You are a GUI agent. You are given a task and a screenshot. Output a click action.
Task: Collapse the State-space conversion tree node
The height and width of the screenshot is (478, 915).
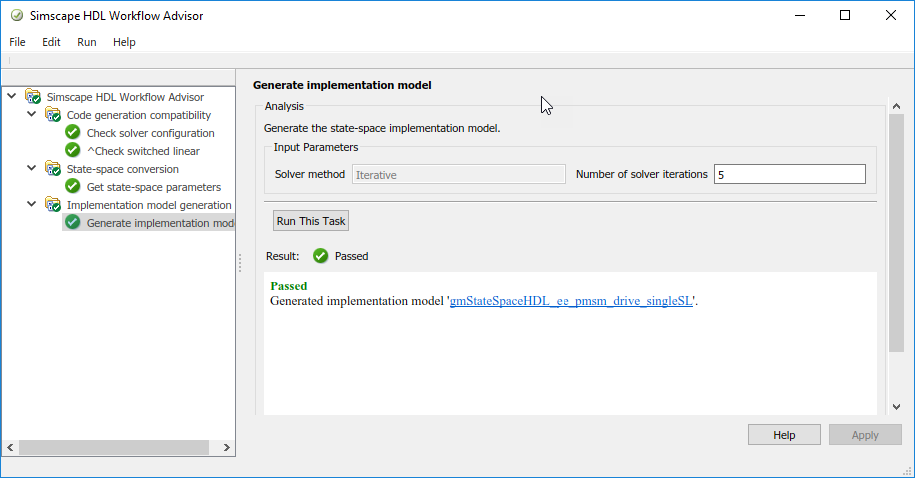[31, 169]
